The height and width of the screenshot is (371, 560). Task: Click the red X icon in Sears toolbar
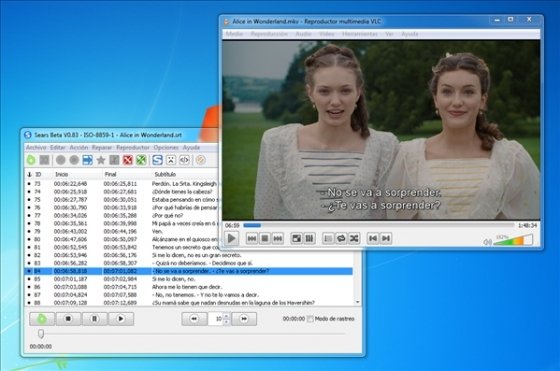128,160
